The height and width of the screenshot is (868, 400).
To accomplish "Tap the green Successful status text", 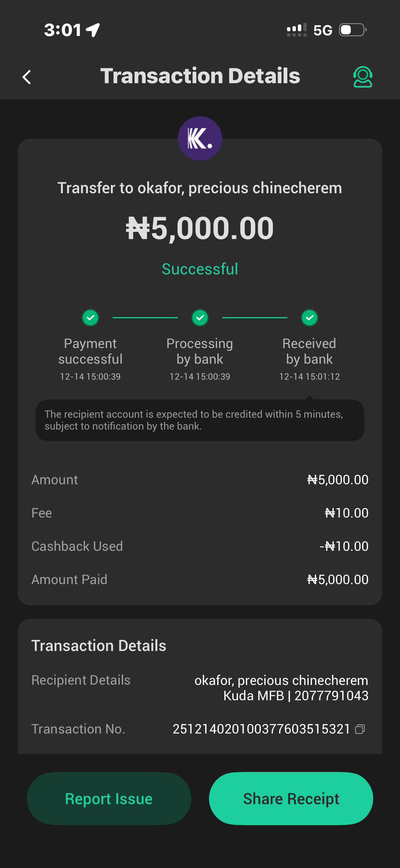I will 200,269.
